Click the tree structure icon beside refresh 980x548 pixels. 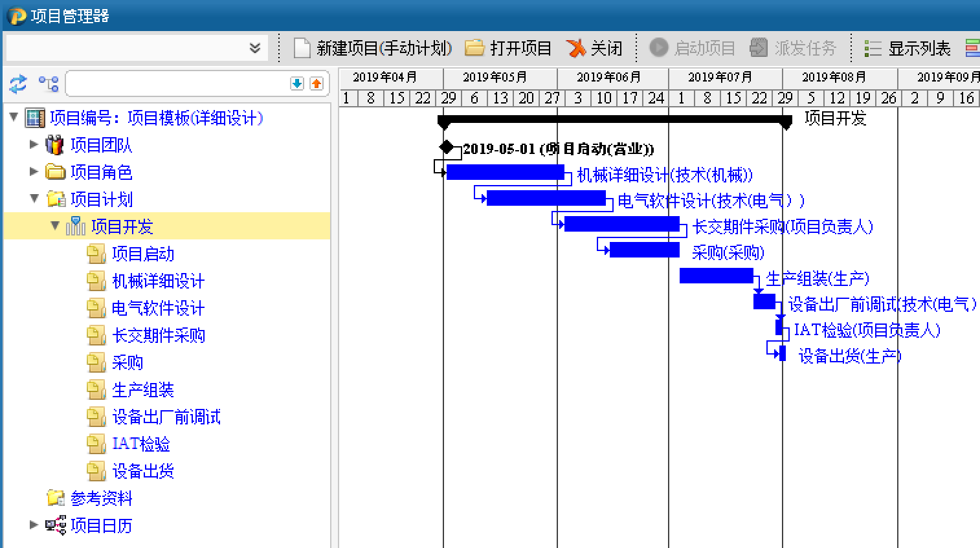pyautogui.click(x=49, y=83)
